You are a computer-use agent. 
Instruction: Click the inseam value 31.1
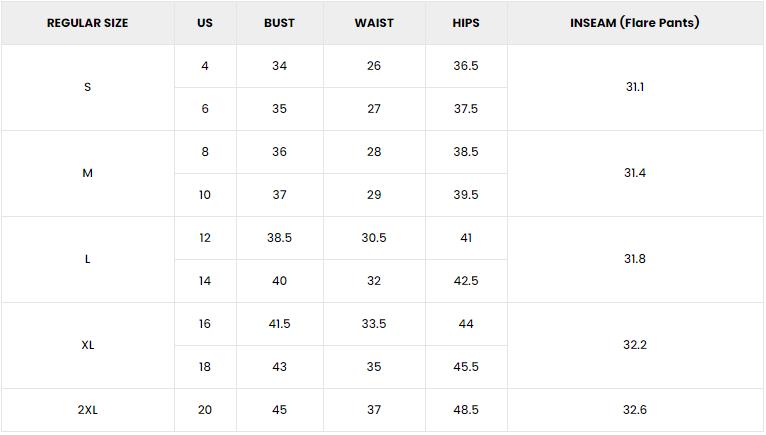pos(634,87)
